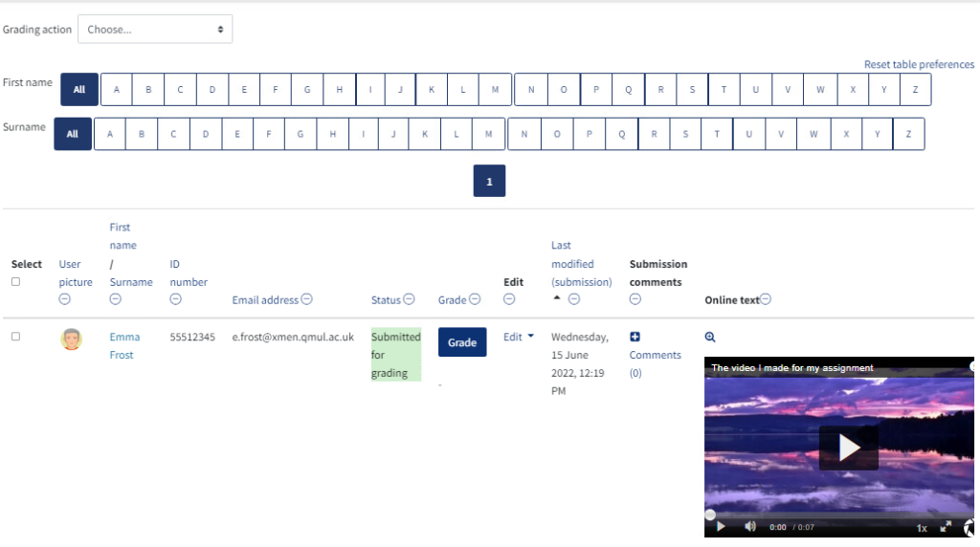
Task: Filter First name by letter M
Action: (495, 89)
